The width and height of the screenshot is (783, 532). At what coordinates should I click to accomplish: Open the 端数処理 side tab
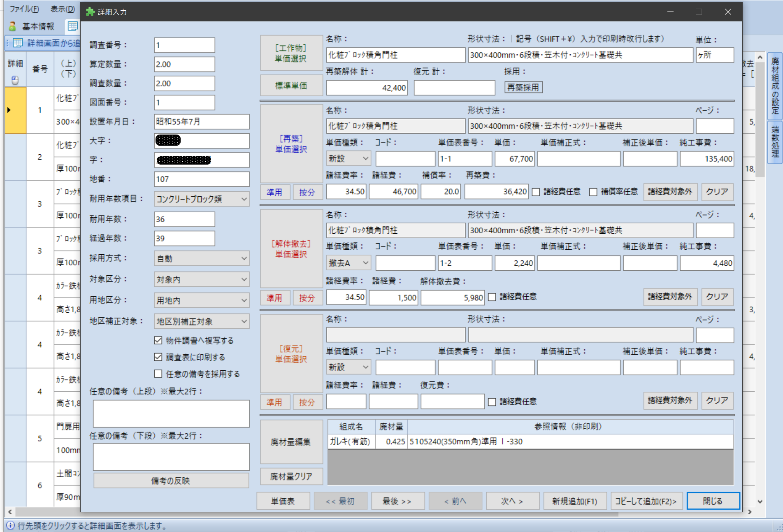point(775,142)
